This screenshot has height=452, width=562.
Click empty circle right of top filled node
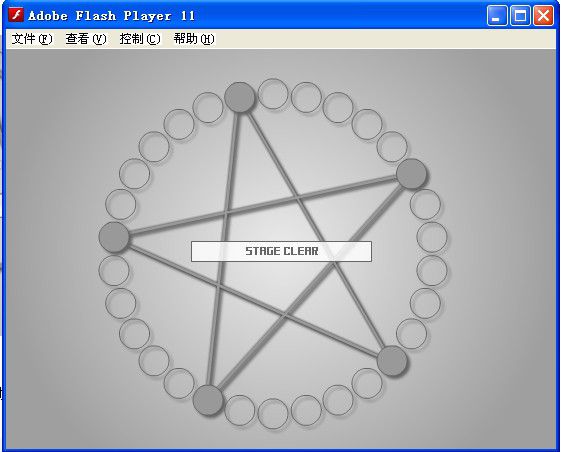tap(273, 94)
